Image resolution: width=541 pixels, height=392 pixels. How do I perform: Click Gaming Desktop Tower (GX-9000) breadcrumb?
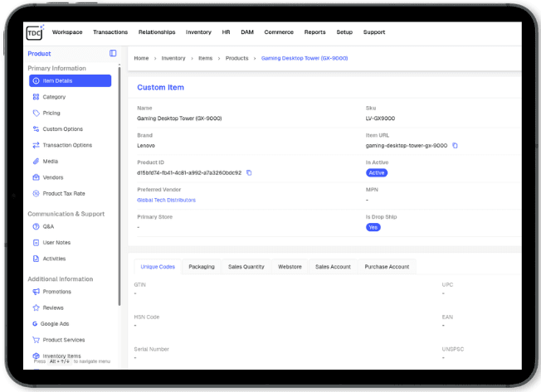tap(305, 58)
